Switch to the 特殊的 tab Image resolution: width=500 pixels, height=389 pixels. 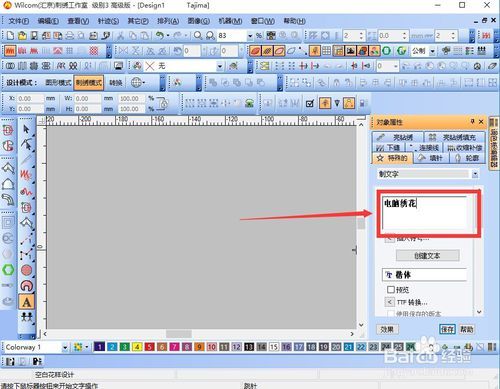click(x=392, y=158)
